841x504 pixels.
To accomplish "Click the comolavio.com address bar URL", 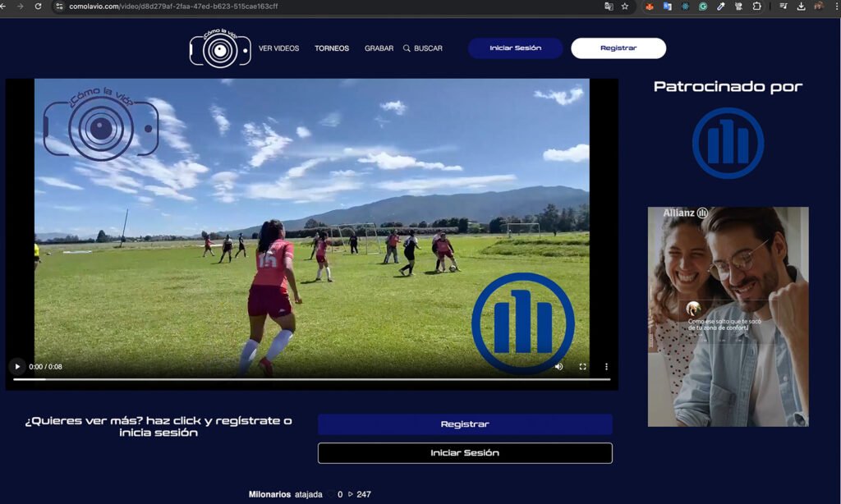I will click(173, 7).
